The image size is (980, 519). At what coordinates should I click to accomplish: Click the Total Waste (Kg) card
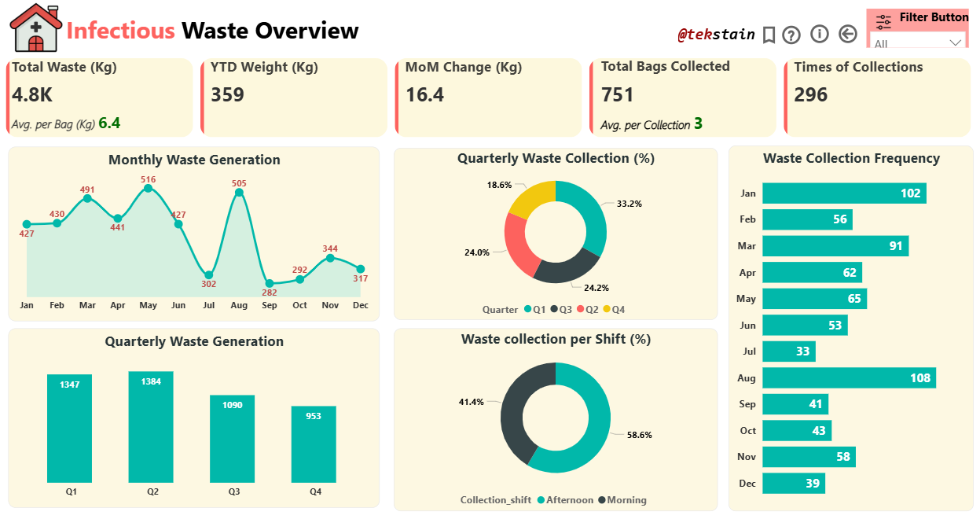click(x=100, y=97)
